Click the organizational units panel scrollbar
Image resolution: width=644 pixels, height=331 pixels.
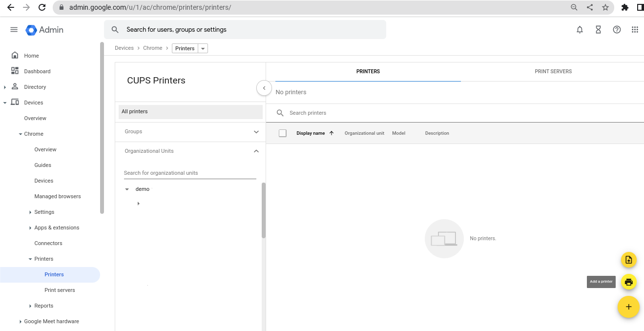[264, 210]
